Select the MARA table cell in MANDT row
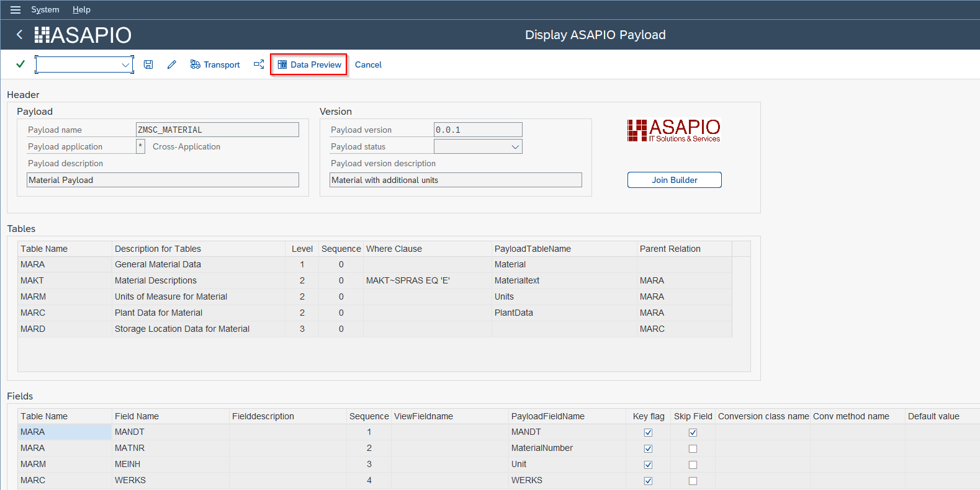The height and width of the screenshot is (490, 980). pyautogui.click(x=65, y=432)
